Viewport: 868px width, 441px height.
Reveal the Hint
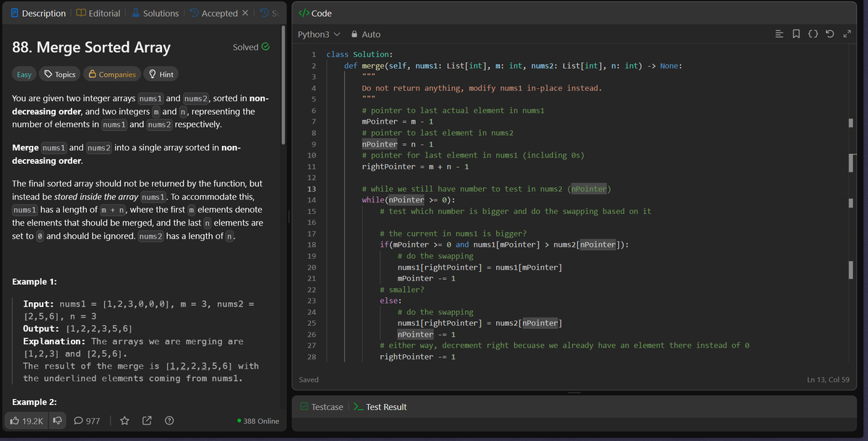(161, 74)
